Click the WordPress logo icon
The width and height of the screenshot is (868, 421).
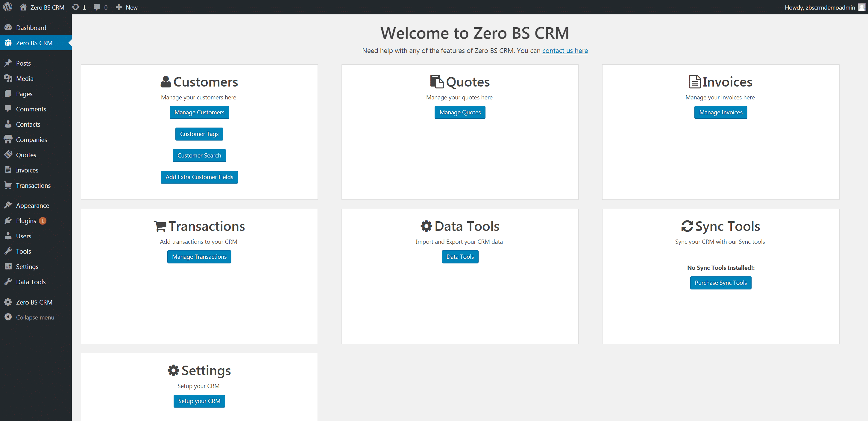click(x=7, y=7)
